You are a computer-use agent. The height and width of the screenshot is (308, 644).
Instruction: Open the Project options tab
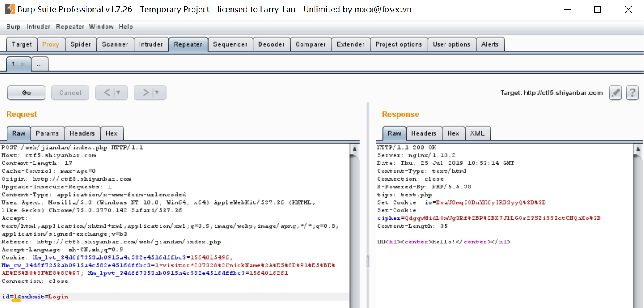click(399, 44)
